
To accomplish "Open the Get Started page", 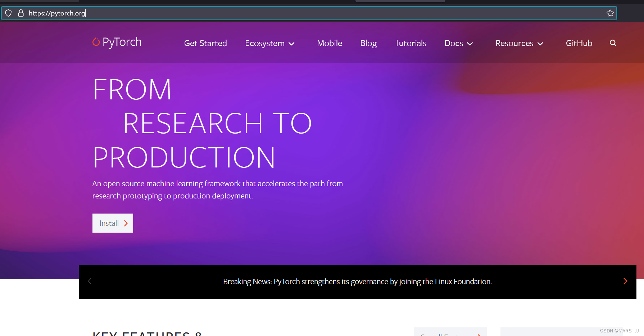I will 205,43.
